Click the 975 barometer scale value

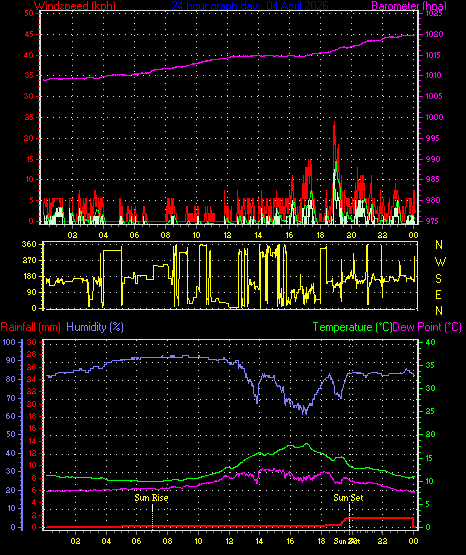coord(433,221)
